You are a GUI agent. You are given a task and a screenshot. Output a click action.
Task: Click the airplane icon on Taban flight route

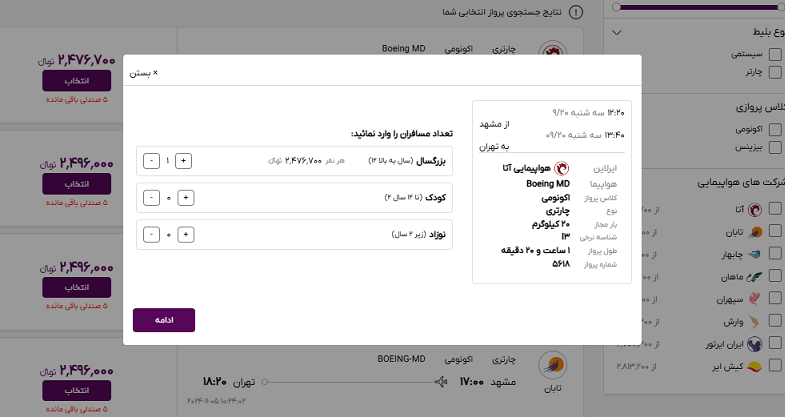tap(441, 382)
